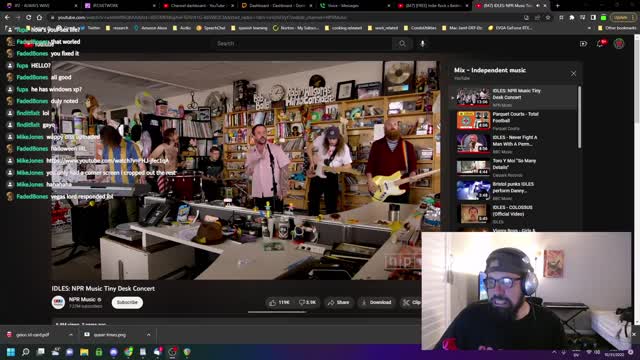Open the spanish learning bookmark folder
This screenshot has width=640, height=360.
[249, 28]
